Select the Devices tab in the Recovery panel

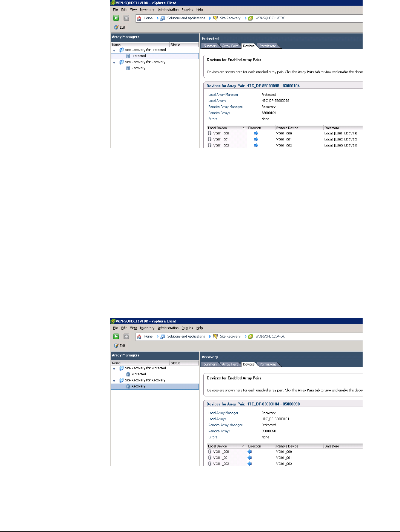(x=249, y=364)
